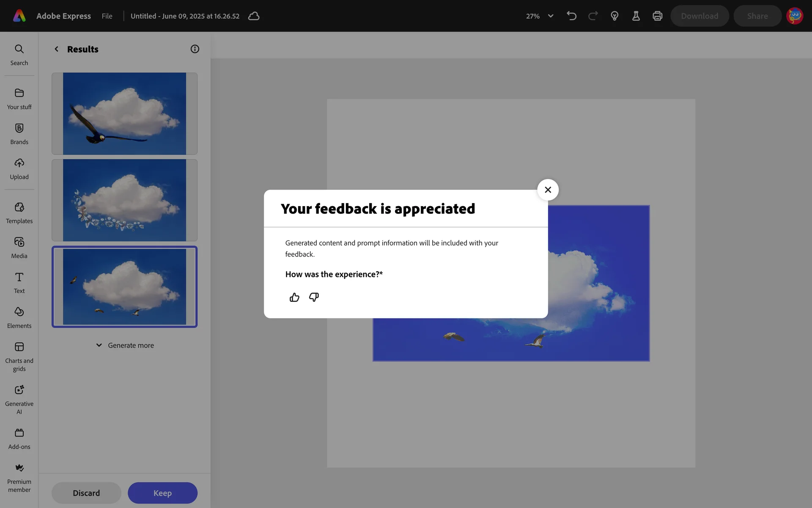Expand the 27% zoom dropdown

[550, 16]
